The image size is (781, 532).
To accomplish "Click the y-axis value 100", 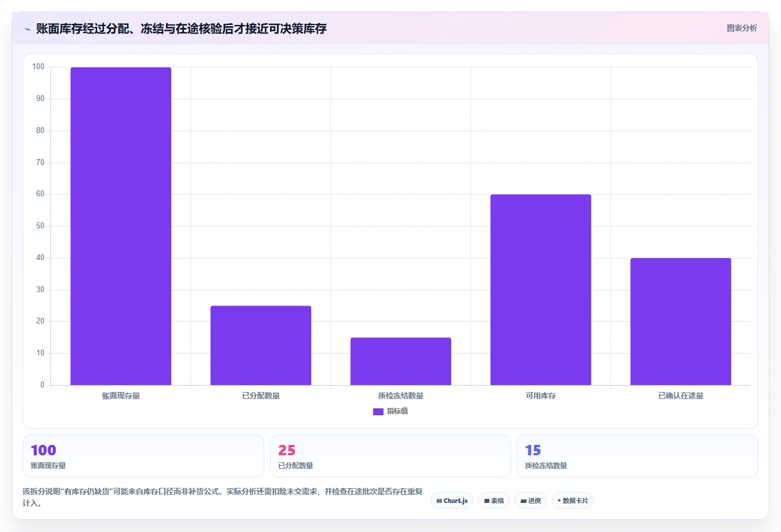I will [x=38, y=67].
